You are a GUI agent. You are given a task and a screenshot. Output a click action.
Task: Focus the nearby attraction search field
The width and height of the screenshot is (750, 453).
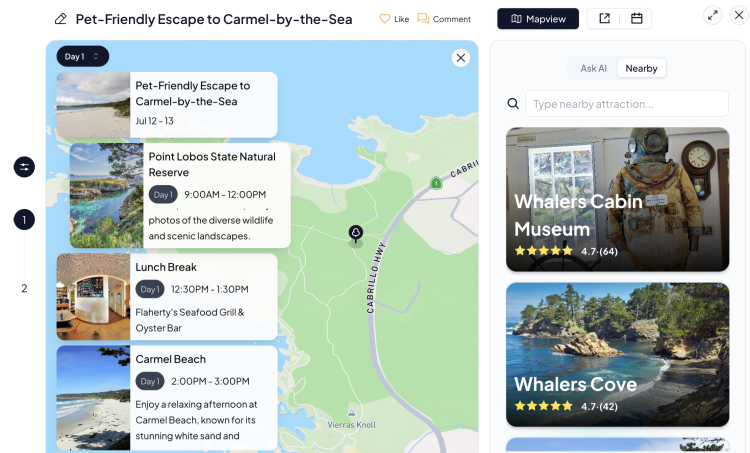pyautogui.click(x=627, y=104)
